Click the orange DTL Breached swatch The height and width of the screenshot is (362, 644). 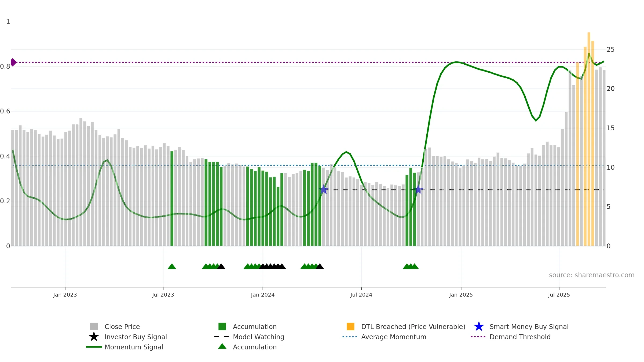point(350,327)
